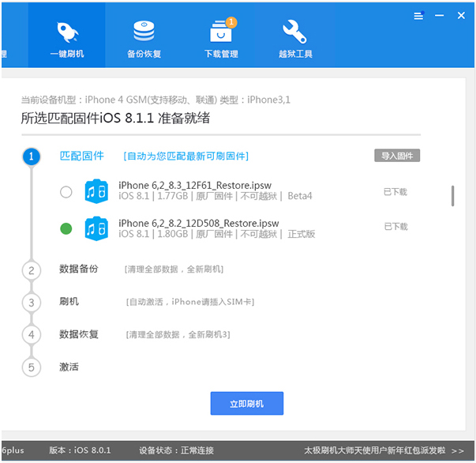Click the notification badge on 下载管理

[231, 22]
